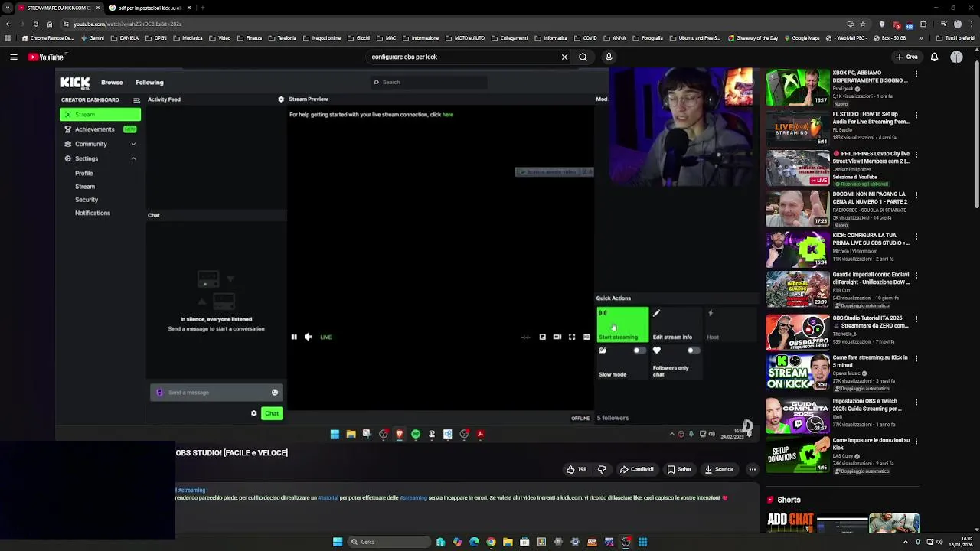This screenshot has height=551, width=980.
Task: Open the Setup Donations video thumbnail
Action: tap(797, 455)
